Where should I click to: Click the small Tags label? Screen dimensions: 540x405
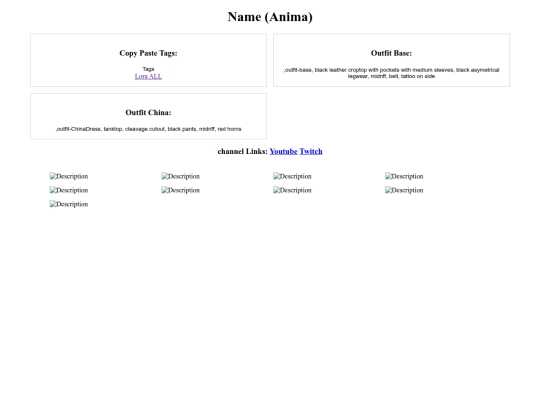(148, 69)
